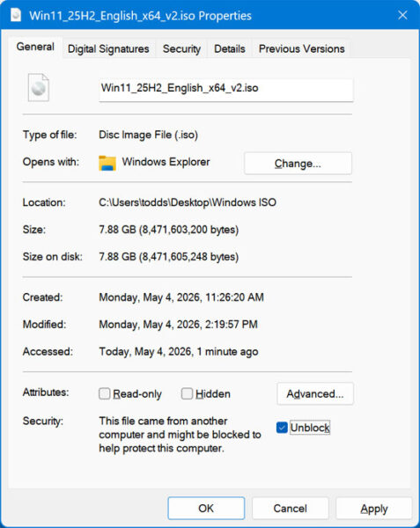Open the Security tab
Image resolution: width=420 pixels, height=528 pixels.
(181, 48)
